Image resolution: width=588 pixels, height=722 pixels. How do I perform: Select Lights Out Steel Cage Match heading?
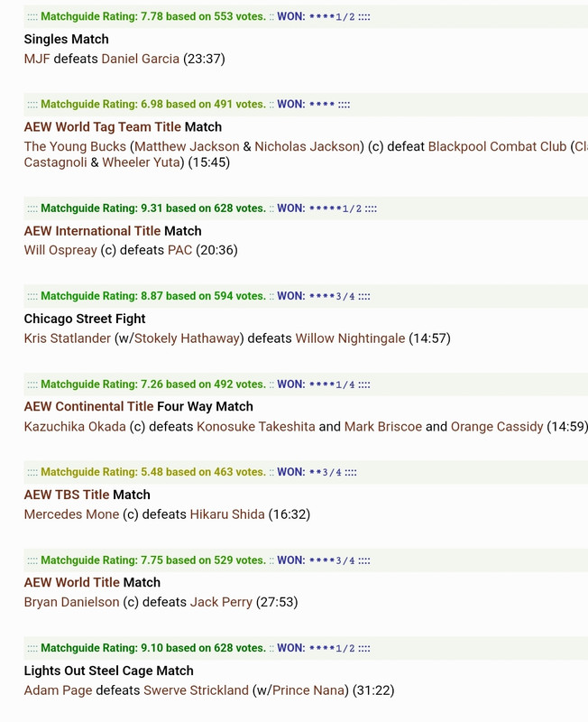[x=108, y=671]
